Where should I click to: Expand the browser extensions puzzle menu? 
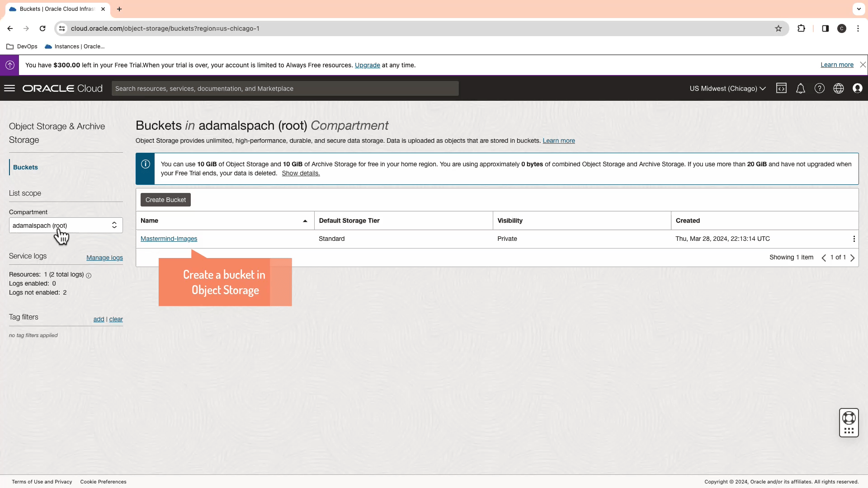coord(801,28)
